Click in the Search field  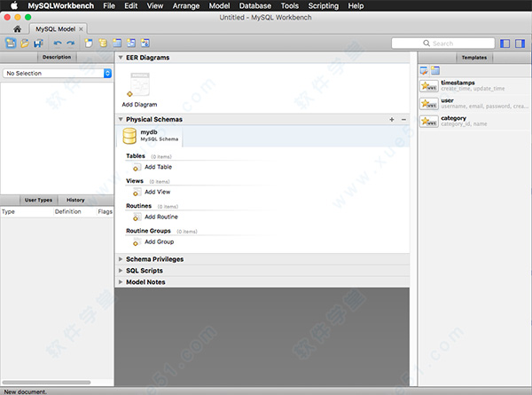coord(442,43)
